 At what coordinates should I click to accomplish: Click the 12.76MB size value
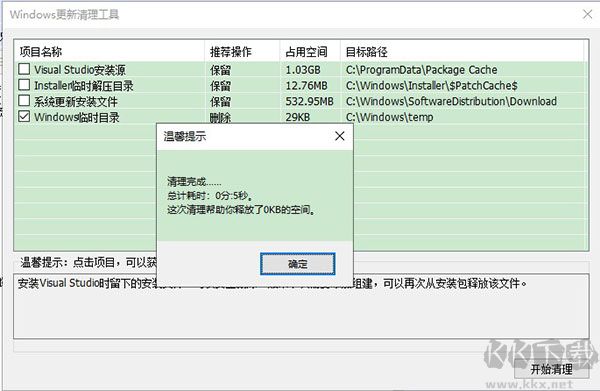(x=307, y=86)
